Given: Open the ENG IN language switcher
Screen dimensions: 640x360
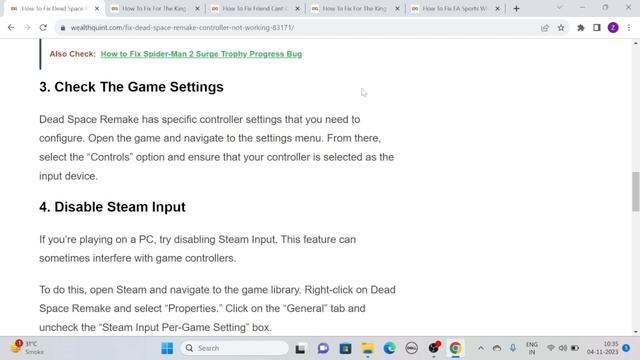Looking at the screenshot, I should (x=532, y=348).
